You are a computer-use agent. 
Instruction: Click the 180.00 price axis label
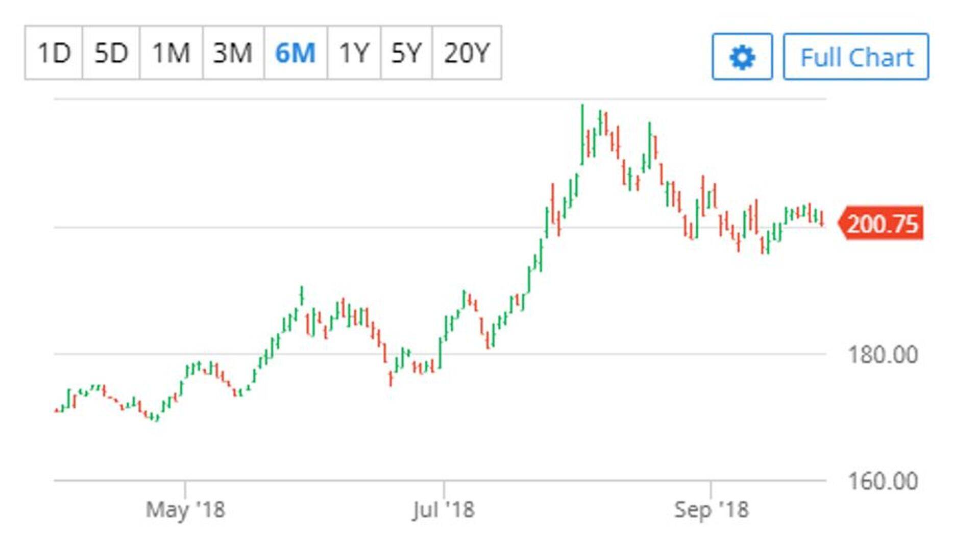click(883, 355)
